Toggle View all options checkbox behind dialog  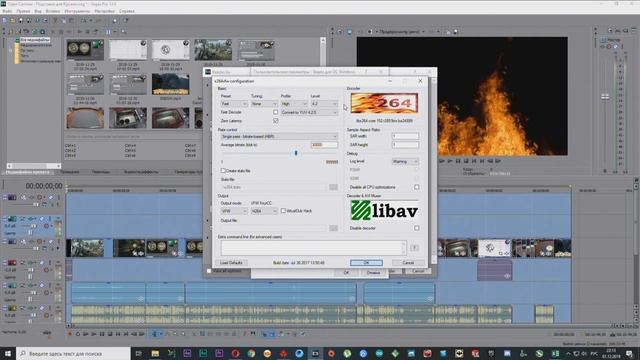click(209, 271)
